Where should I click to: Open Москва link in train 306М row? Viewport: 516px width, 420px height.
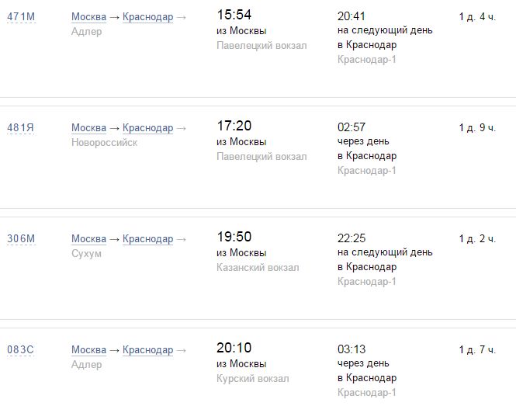(x=88, y=238)
